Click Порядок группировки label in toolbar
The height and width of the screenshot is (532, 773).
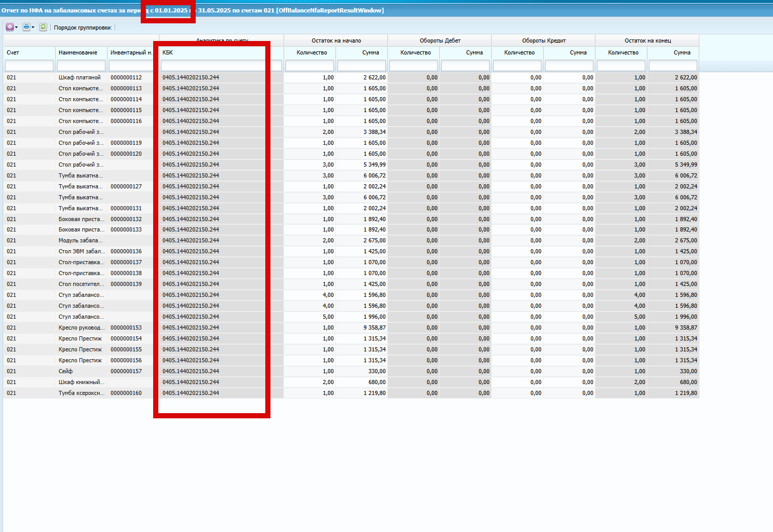83,28
